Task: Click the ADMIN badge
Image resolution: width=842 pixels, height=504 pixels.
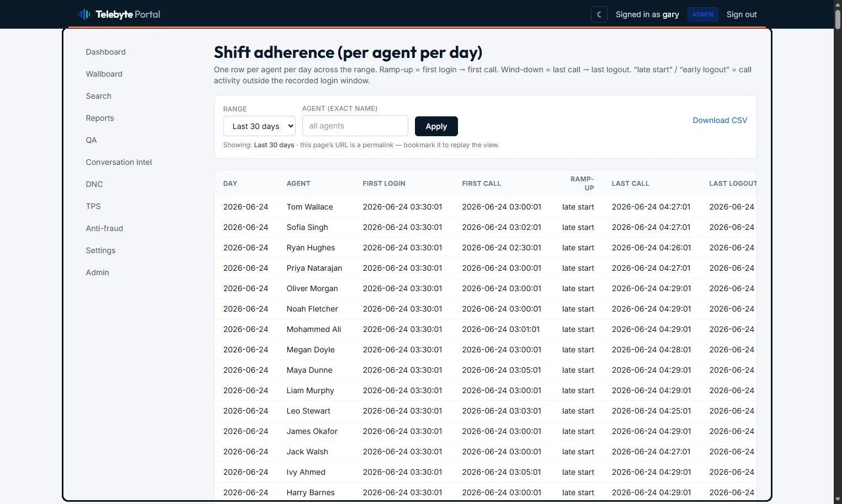Action: (703, 14)
